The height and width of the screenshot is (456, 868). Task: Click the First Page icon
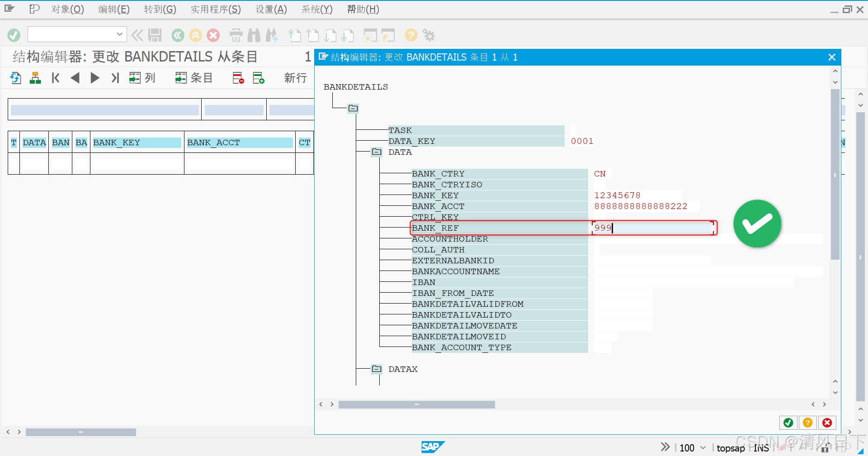(295, 35)
